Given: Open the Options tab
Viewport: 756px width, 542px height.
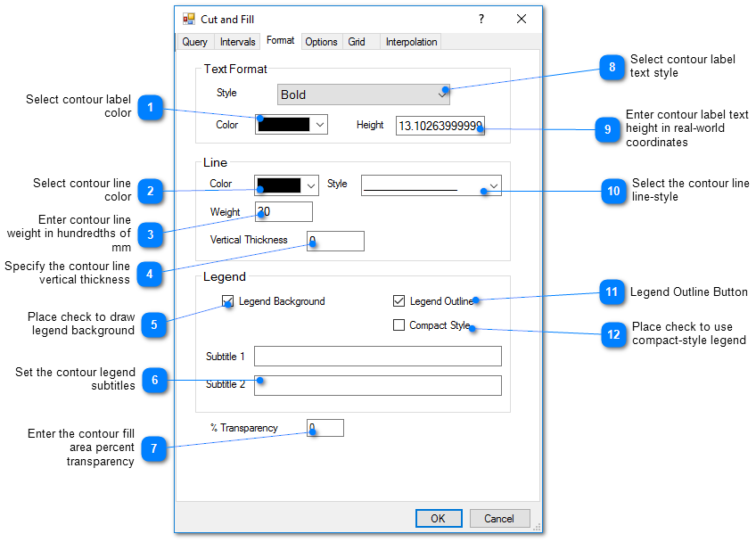Looking at the screenshot, I should (321, 42).
